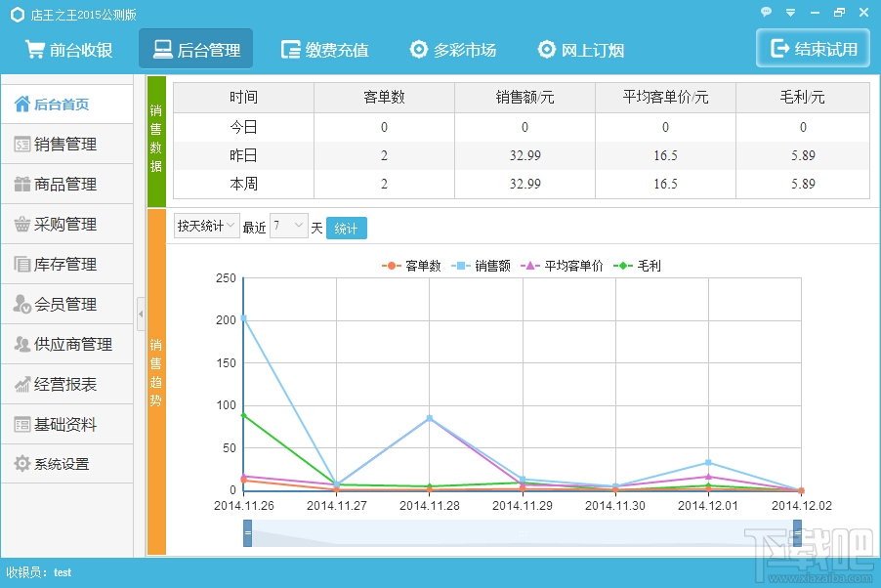Click 5.89 profit in 昨日 row

[803, 155]
